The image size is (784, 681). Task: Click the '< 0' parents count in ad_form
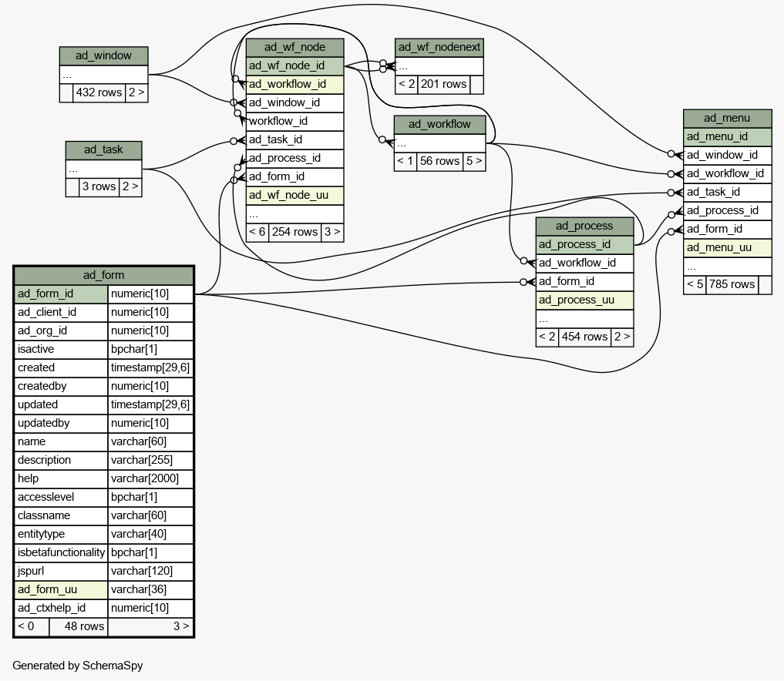point(32,626)
